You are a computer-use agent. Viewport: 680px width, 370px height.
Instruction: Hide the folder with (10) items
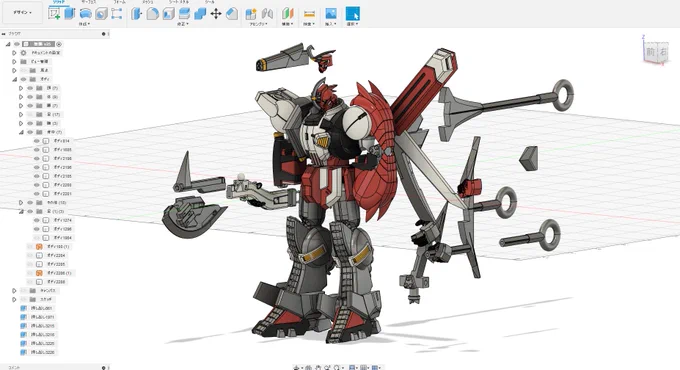pyautogui.click(x=30, y=203)
